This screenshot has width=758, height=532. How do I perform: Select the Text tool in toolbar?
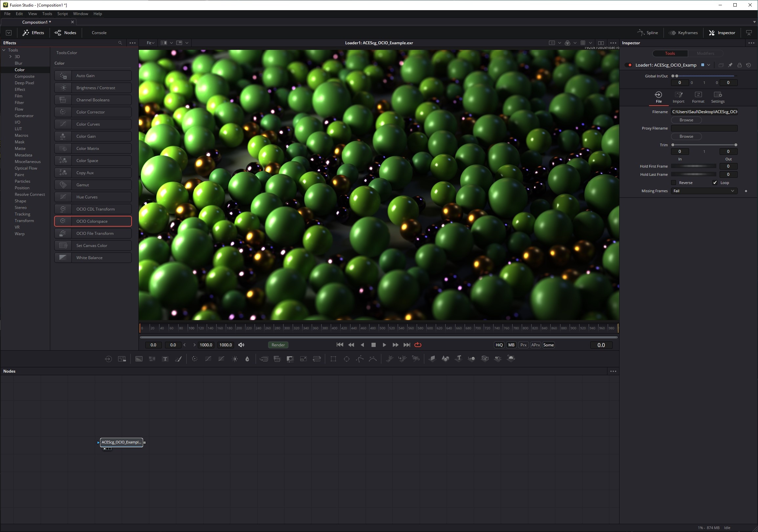(165, 359)
